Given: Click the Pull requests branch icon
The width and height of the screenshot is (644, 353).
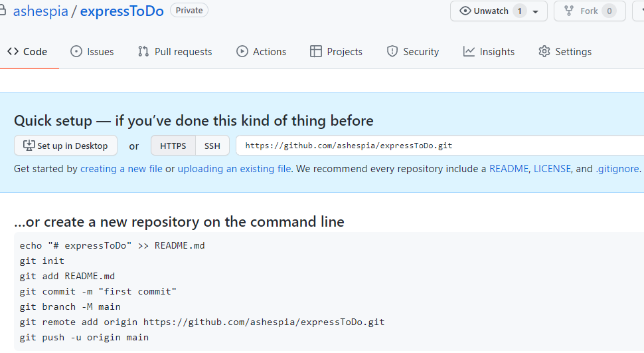Looking at the screenshot, I should click(143, 51).
